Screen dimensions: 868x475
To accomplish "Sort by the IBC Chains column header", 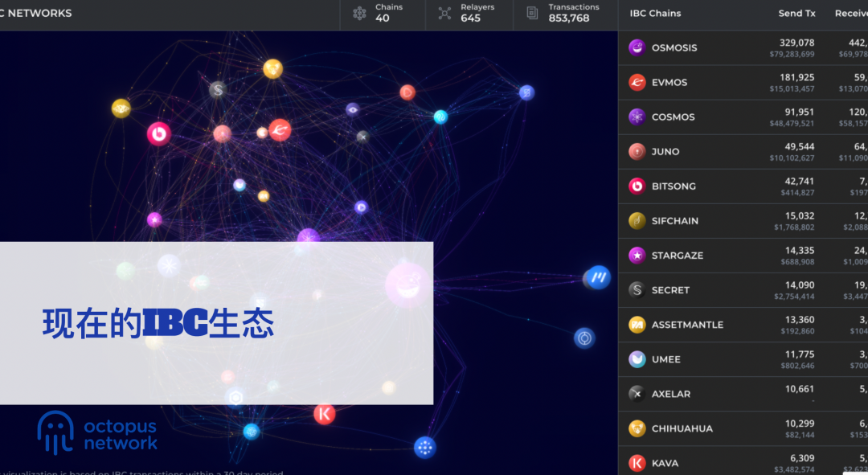I will point(655,14).
